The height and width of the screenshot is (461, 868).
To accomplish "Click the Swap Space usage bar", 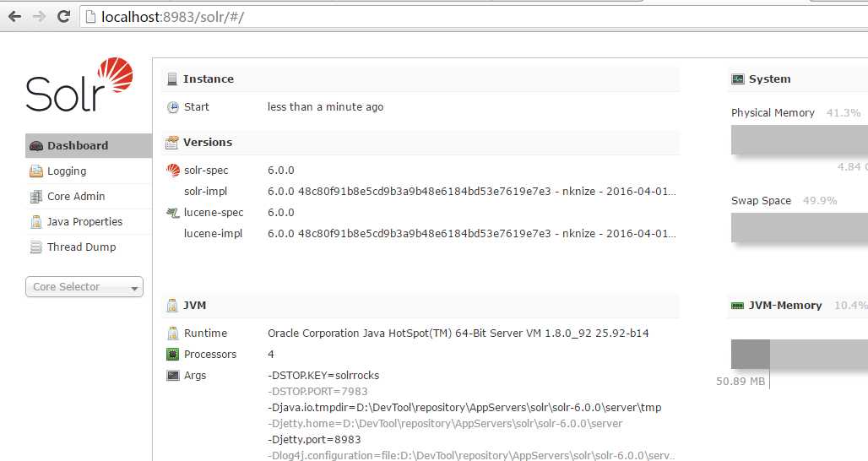I will pos(800,227).
